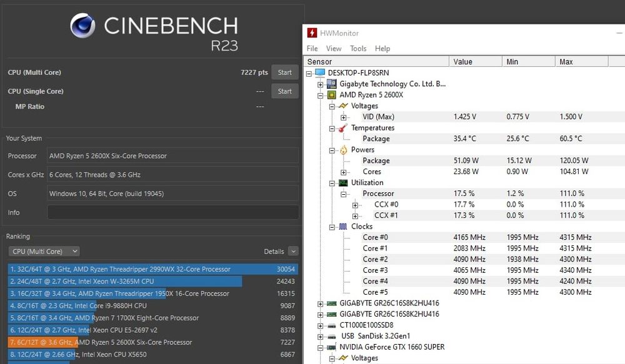Expand the CCX #0 utilization node
The height and width of the screenshot is (364, 625).
point(355,205)
